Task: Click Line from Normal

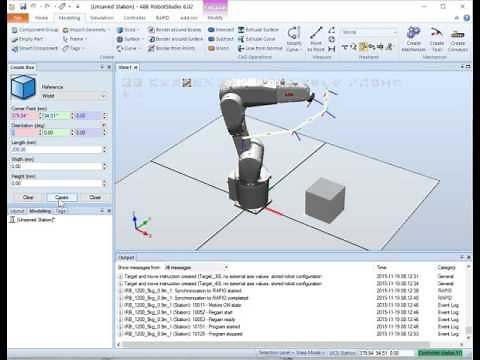Action: (260, 48)
